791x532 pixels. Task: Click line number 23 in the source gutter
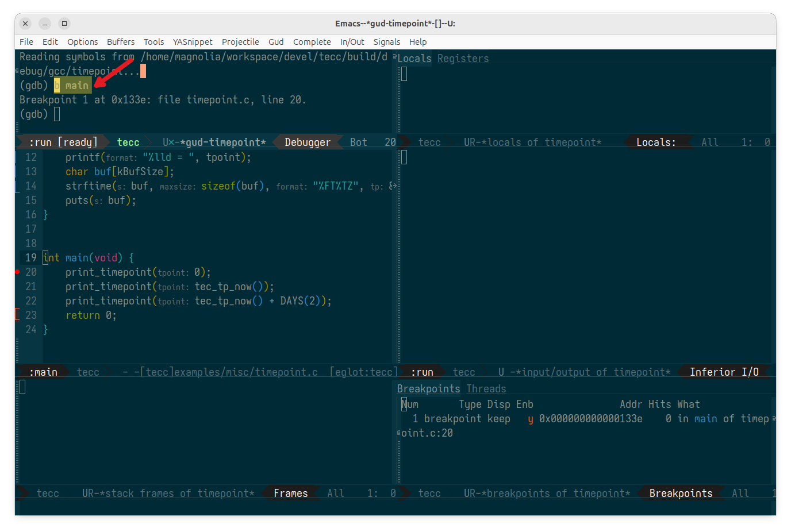(x=31, y=315)
